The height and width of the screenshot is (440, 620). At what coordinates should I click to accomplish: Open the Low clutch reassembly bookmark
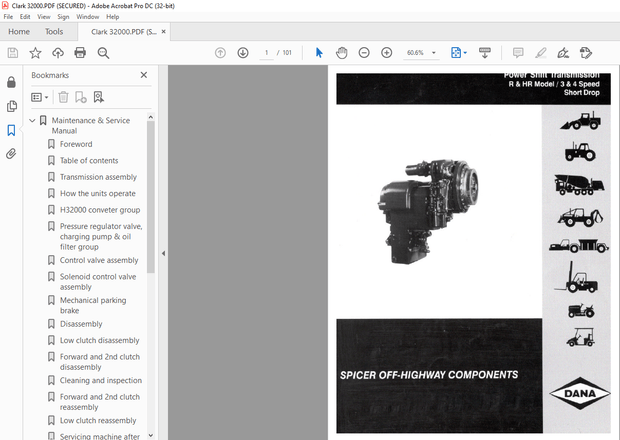pyautogui.click(x=98, y=421)
